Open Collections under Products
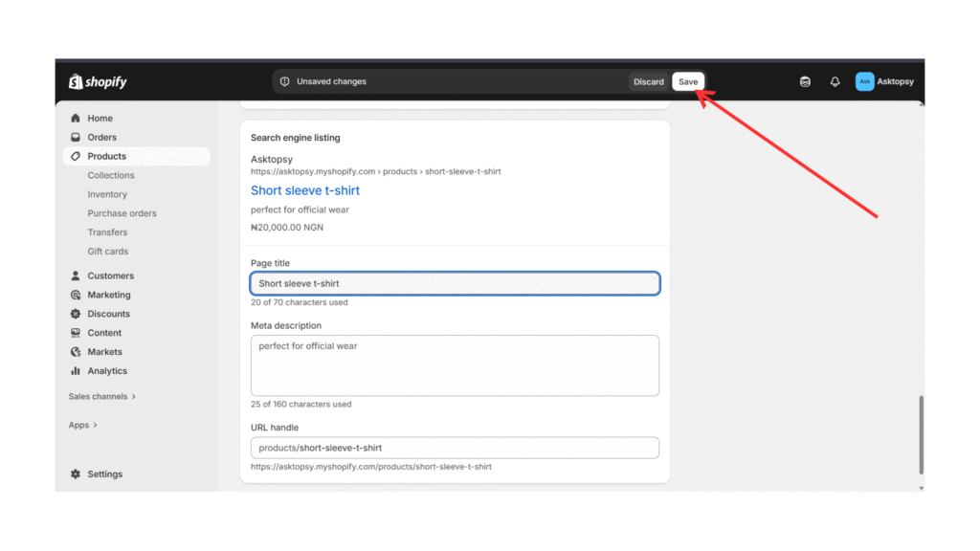The image size is (980, 551). pyautogui.click(x=111, y=175)
